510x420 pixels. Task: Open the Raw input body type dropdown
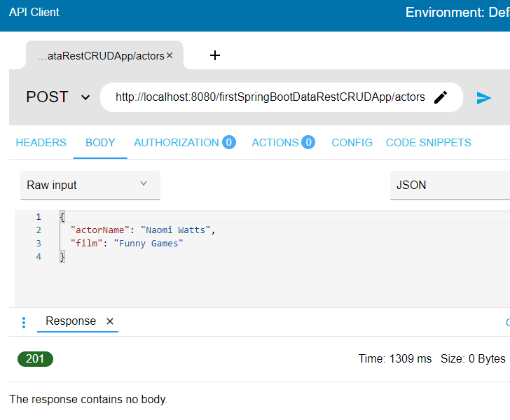coord(90,185)
